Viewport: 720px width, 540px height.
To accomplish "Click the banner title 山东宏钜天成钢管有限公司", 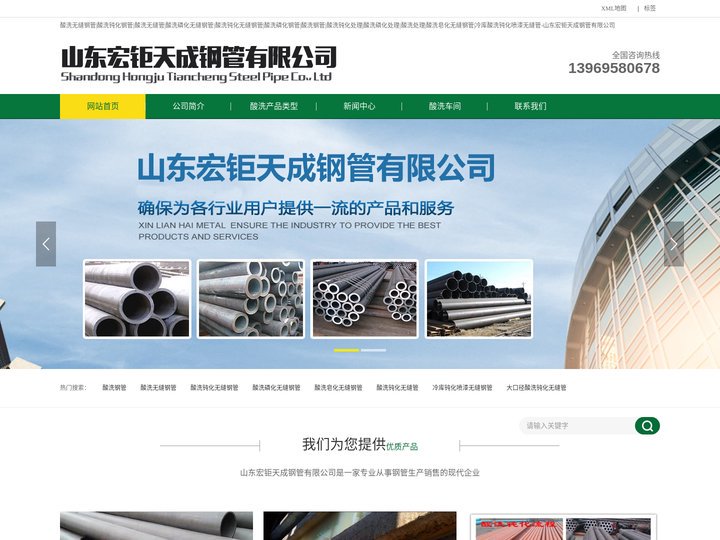I will tap(316, 168).
